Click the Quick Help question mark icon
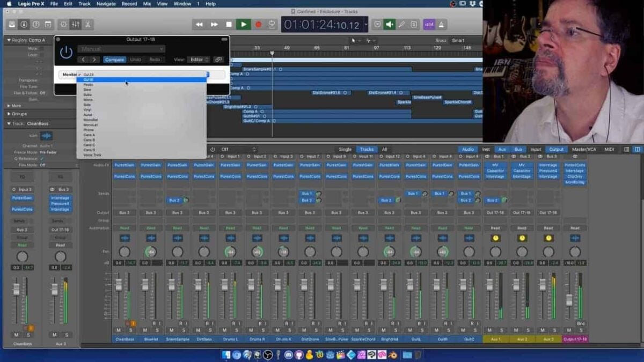644x362 pixels. pos(36,24)
